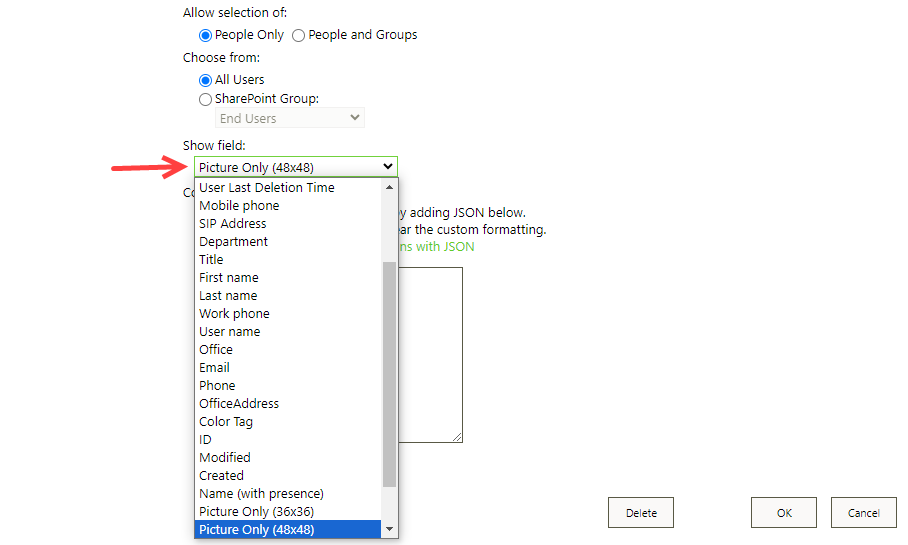This screenshot has height=545, width=908.
Task: Select the People and Groups radio button
Action: point(298,35)
